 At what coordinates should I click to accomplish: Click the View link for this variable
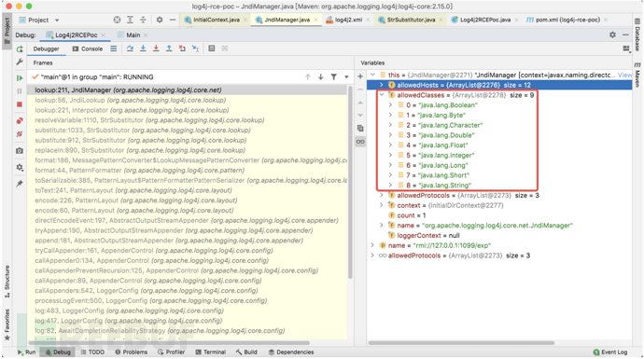pos(624,75)
